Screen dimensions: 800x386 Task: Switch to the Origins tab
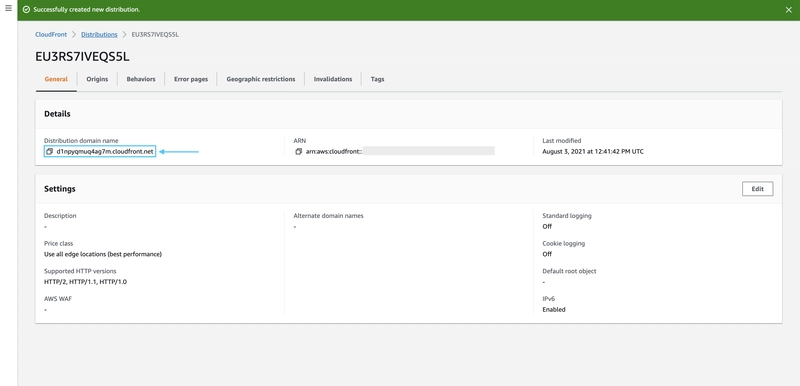pos(97,79)
